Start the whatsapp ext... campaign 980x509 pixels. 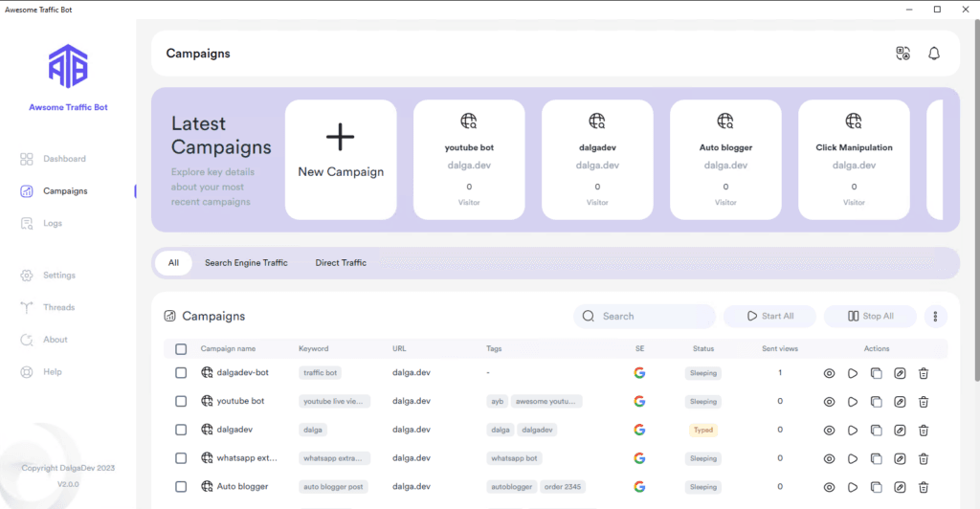tap(853, 458)
